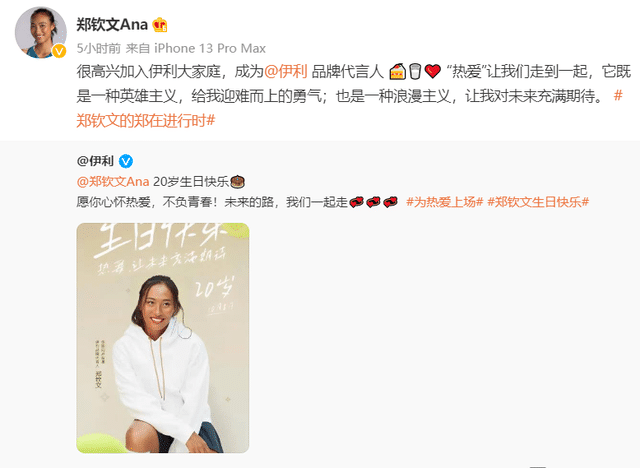The image size is (640, 468).
Task: Click the crown membership badge icon
Action: 160,25
